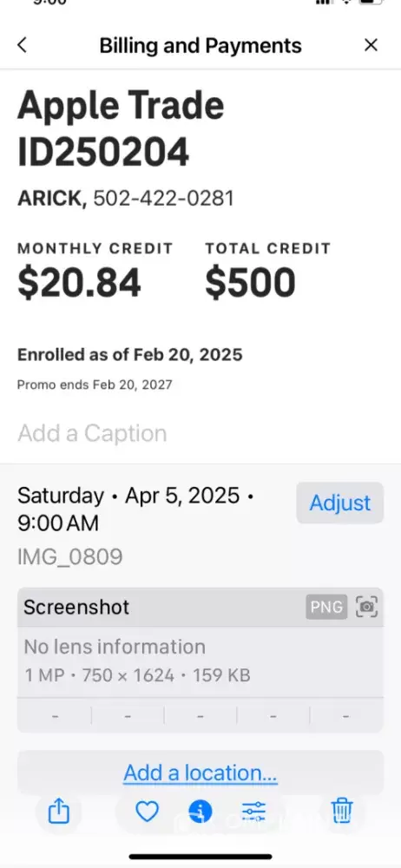This screenshot has height=868, width=401.
Task: Open the edit adjustments sliders icon
Action: [x=253, y=812]
